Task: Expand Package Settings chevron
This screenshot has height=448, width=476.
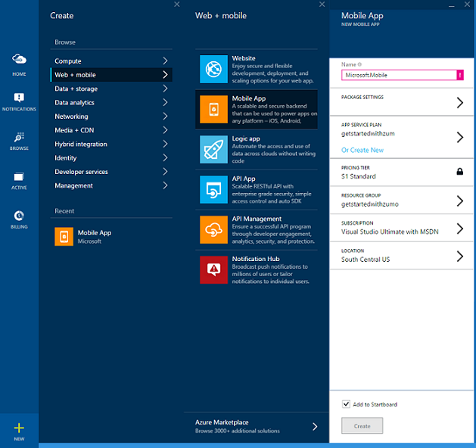Action: click(460, 103)
